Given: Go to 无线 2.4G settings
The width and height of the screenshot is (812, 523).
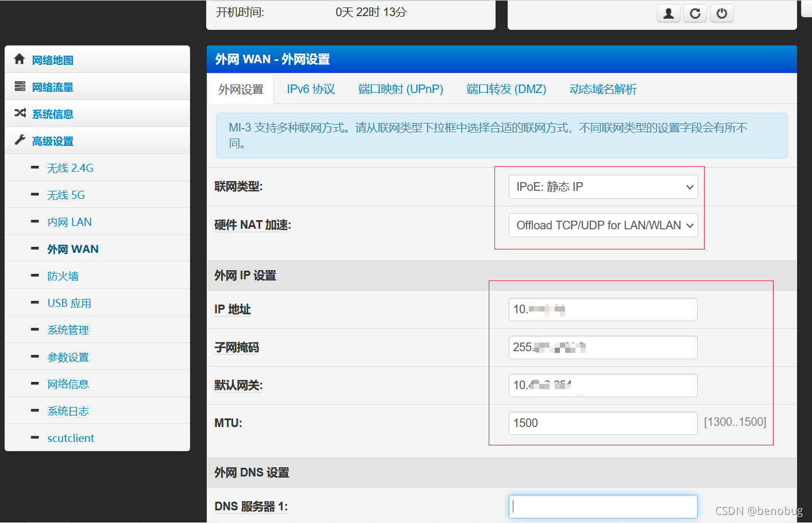Looking at the screenshot, I should tap(97, 168).
